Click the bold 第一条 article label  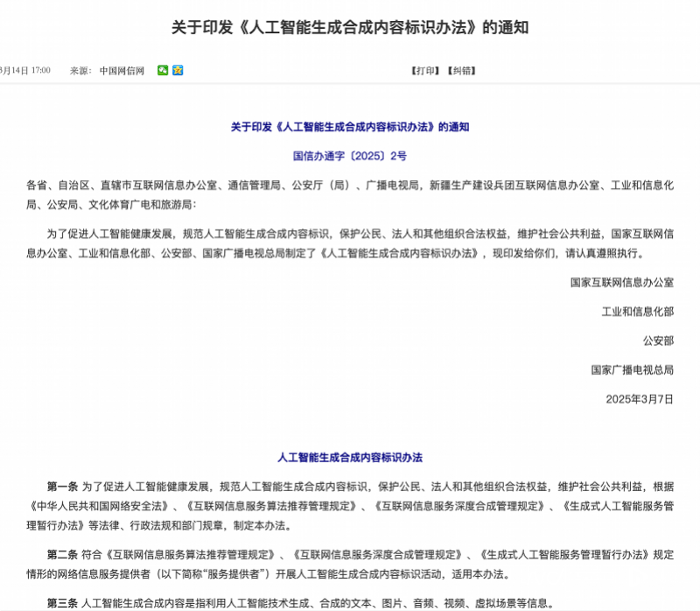[62, 487]
